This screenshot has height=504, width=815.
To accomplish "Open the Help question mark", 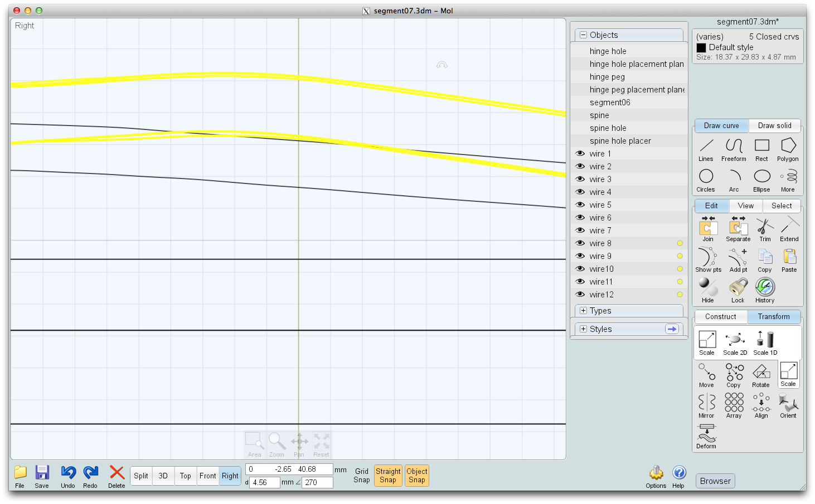I will 678,476.
